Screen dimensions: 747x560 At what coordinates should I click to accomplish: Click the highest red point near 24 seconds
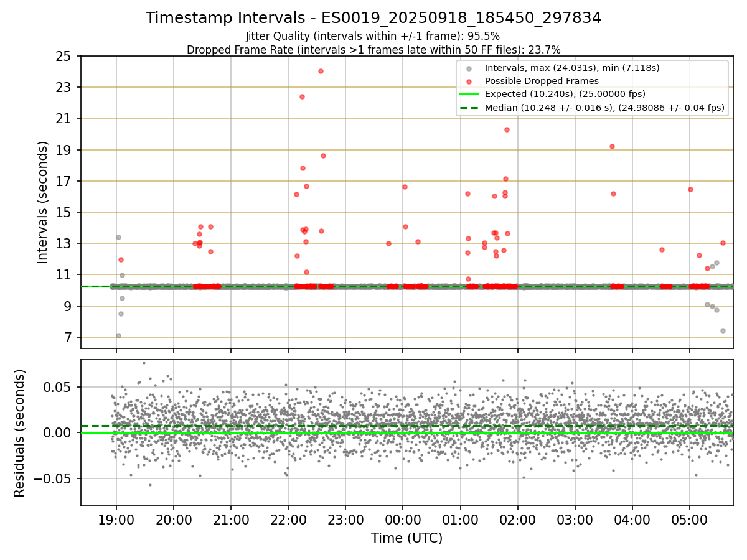(x=321, y=71)
